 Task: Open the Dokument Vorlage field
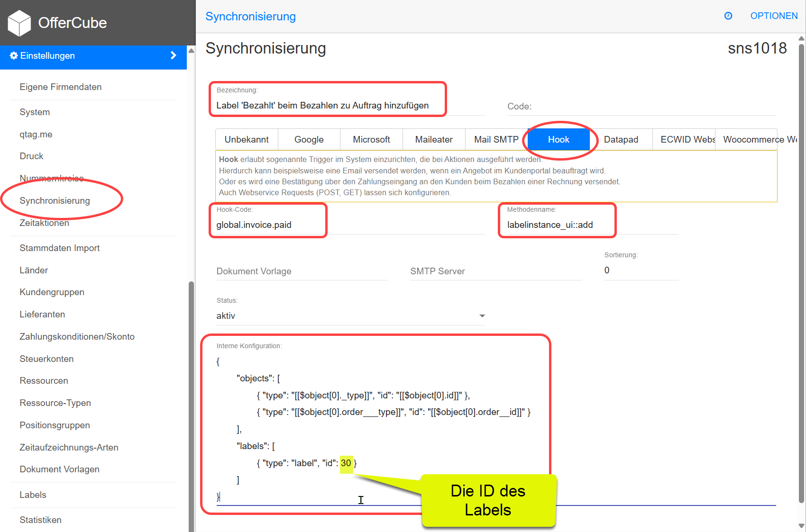302,271
